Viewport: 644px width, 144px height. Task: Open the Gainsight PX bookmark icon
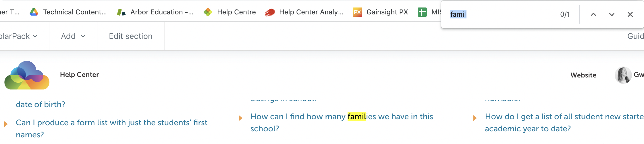click(x=357, y=12)
